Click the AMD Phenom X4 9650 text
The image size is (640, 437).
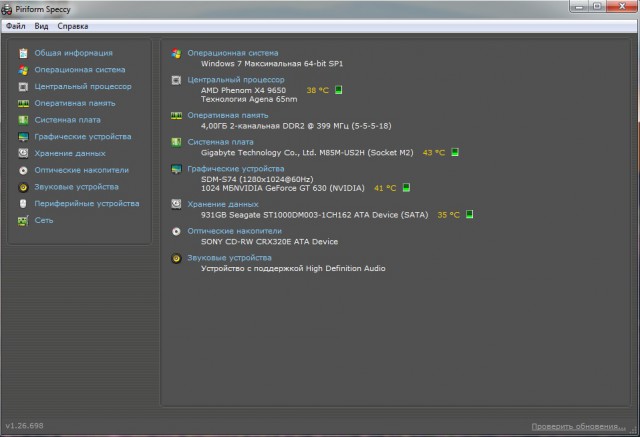point(243,90)
